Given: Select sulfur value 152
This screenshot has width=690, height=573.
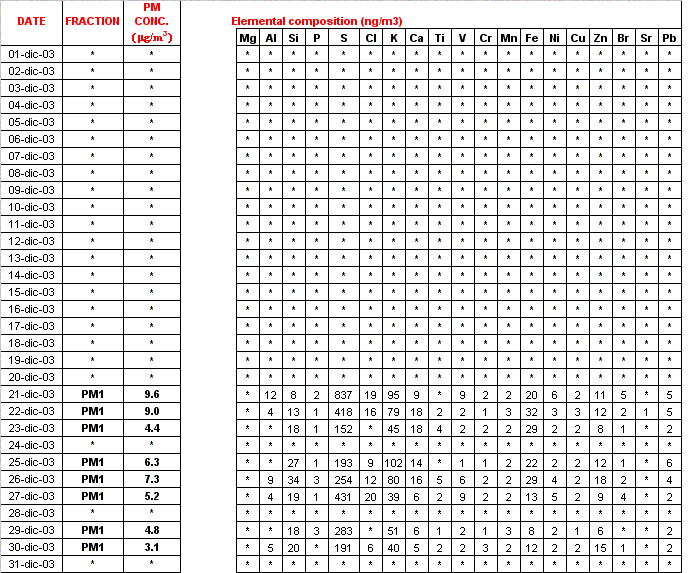Looking at the screenshot, I should click(x=343, y=429).
